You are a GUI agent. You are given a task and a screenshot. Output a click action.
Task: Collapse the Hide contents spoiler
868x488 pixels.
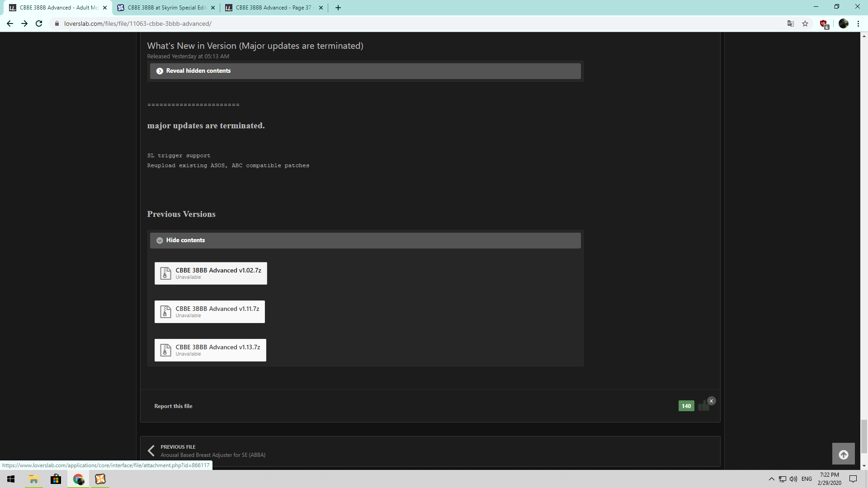365,240
